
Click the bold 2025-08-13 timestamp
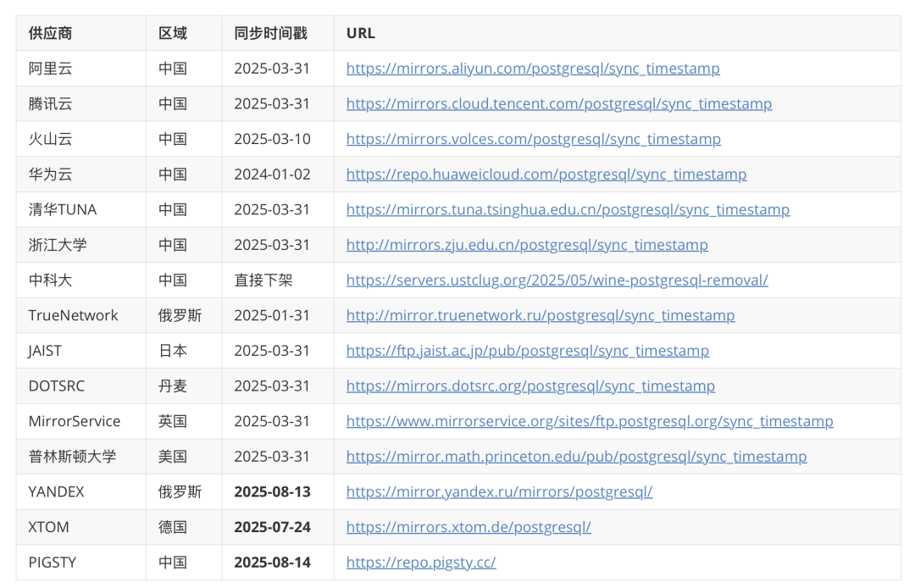pos(272,492)
